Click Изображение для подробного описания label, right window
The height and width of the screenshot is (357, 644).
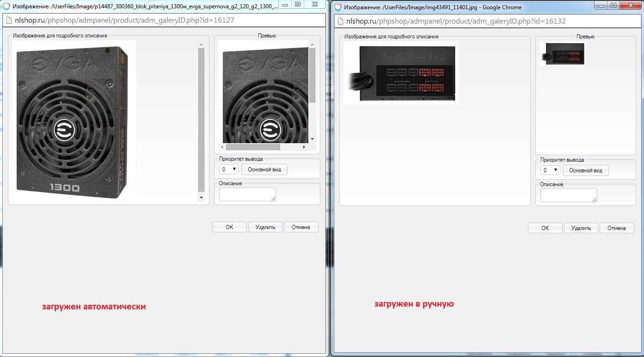[x=391, y=36]
